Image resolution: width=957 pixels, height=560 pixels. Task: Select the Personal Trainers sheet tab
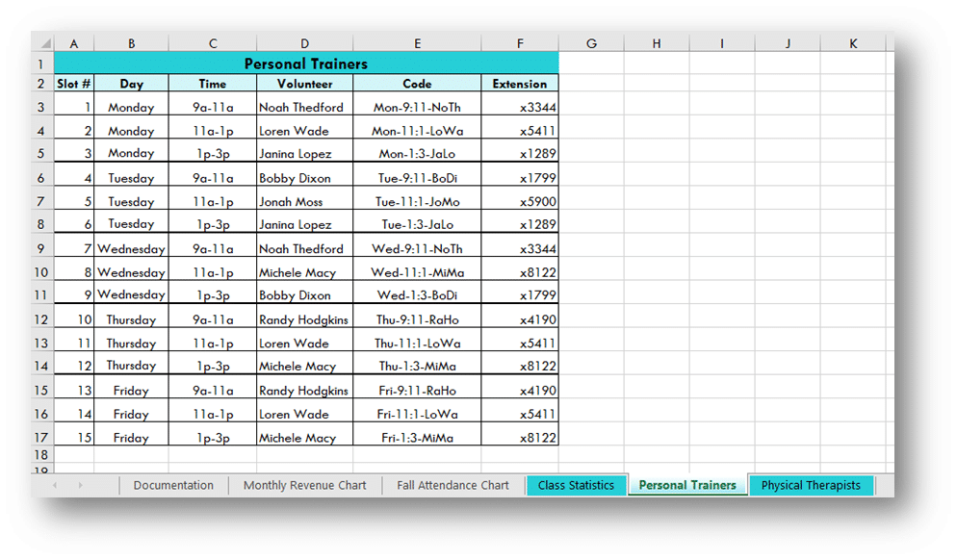(x=687, y=486)
